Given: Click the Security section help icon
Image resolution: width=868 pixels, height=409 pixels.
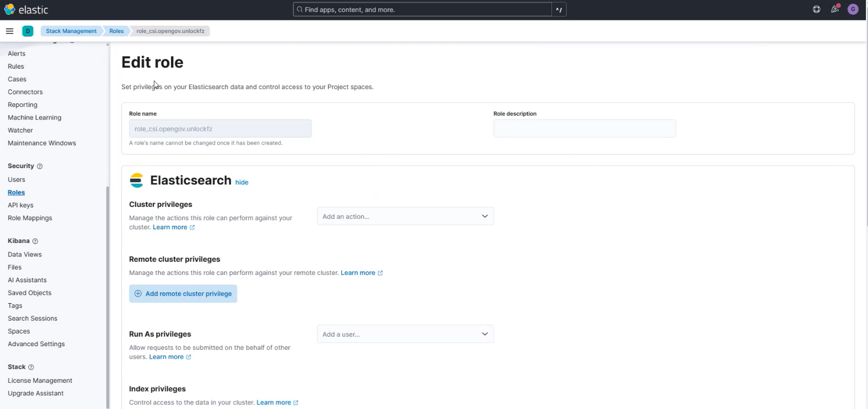Looking at the screenshot, I should [x=40, y=166].
